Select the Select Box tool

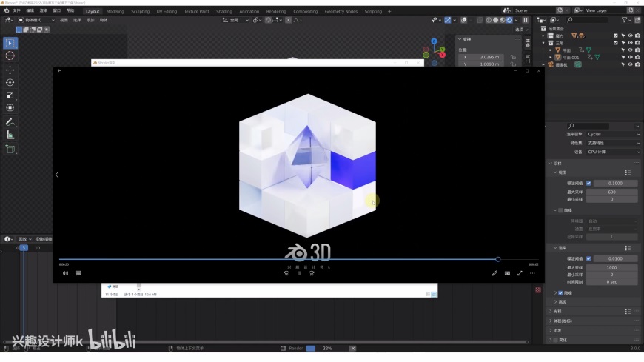10,43
